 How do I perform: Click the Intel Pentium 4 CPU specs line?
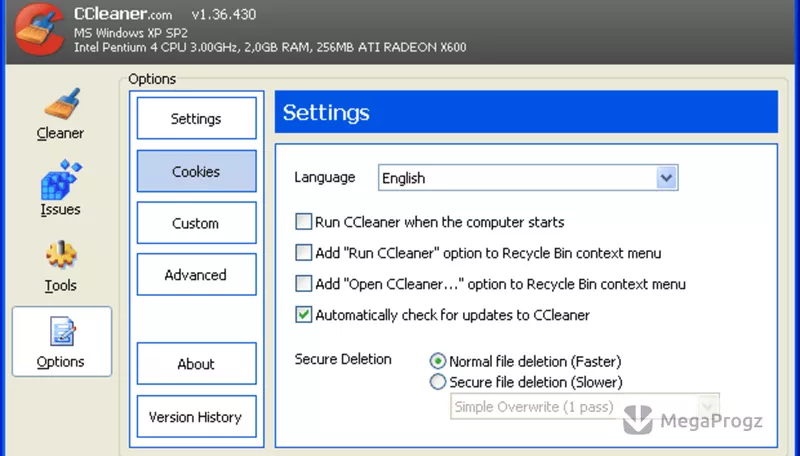tap(270, 47)
